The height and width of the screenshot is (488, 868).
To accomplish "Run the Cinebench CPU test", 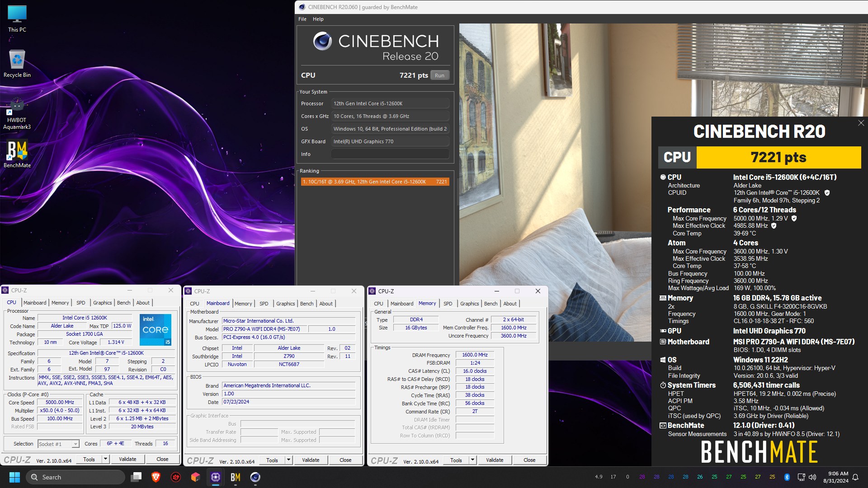I will [x=439, y=75].
